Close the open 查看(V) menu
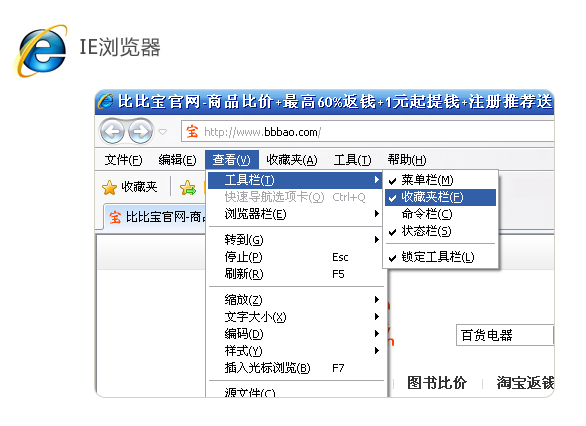Image resolution: width=586 pixels, height=426 pixels. tap(232, 160)
